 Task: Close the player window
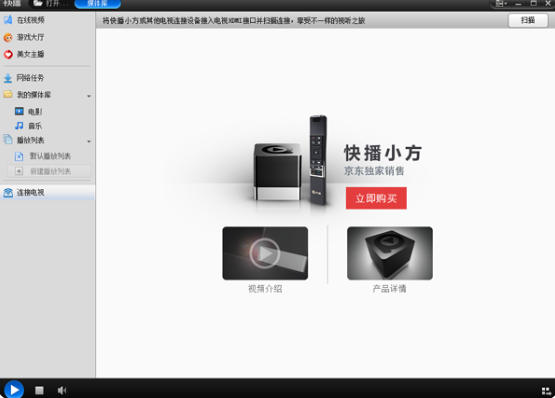tap(548, 4)
